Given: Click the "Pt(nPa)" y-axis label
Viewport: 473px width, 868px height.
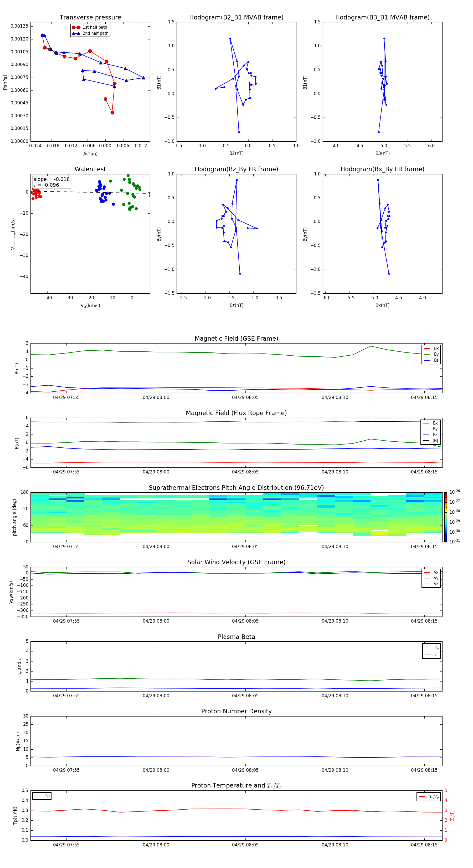Looking at the screenshot, I should point(5,82).
